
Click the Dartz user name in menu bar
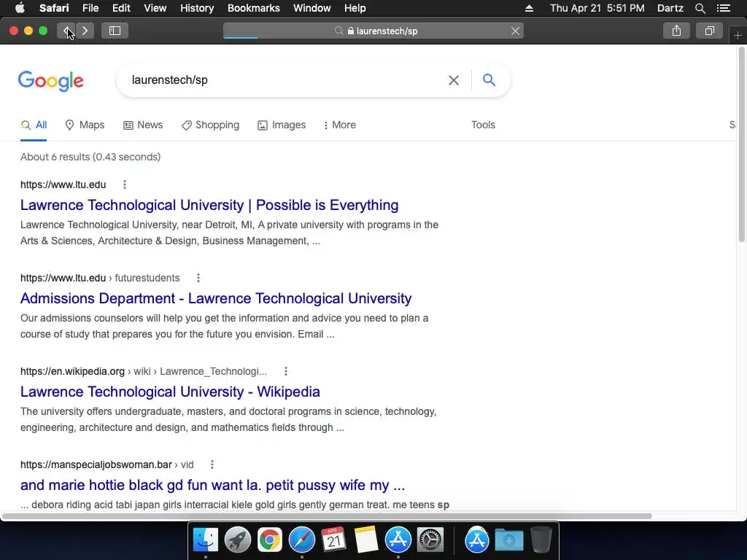[x=670, y=8]
